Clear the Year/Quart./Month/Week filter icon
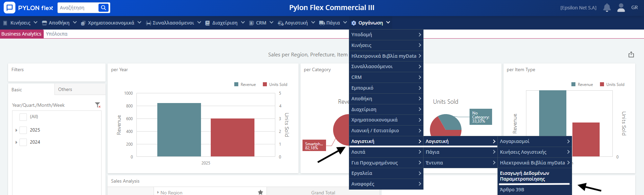Image resolution: width=644 pixels, height=195 pixels. 97,105
